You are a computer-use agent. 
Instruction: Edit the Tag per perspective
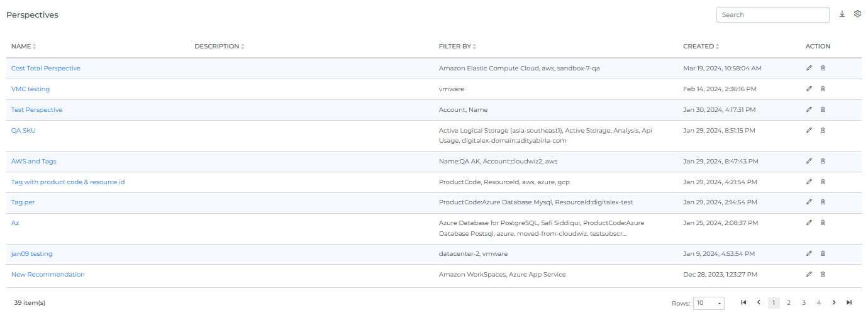tap(809, 202)
